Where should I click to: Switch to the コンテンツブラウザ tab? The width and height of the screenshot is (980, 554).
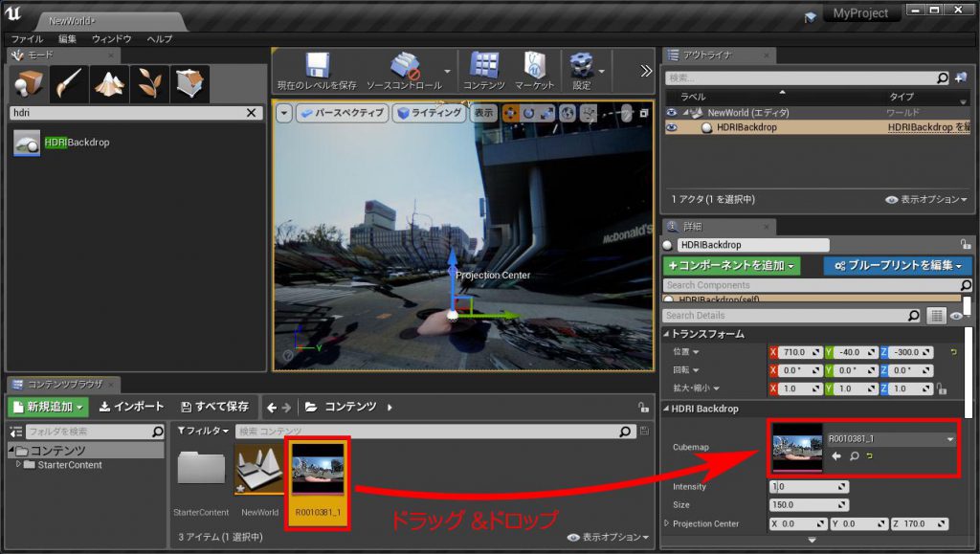pyautogui.click(x=64, y=384)
